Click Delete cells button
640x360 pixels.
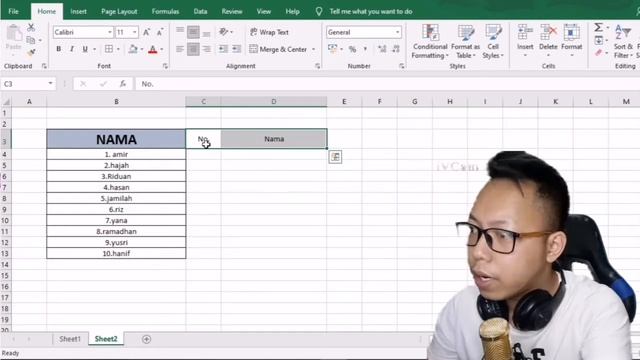(x=548, y=40)
